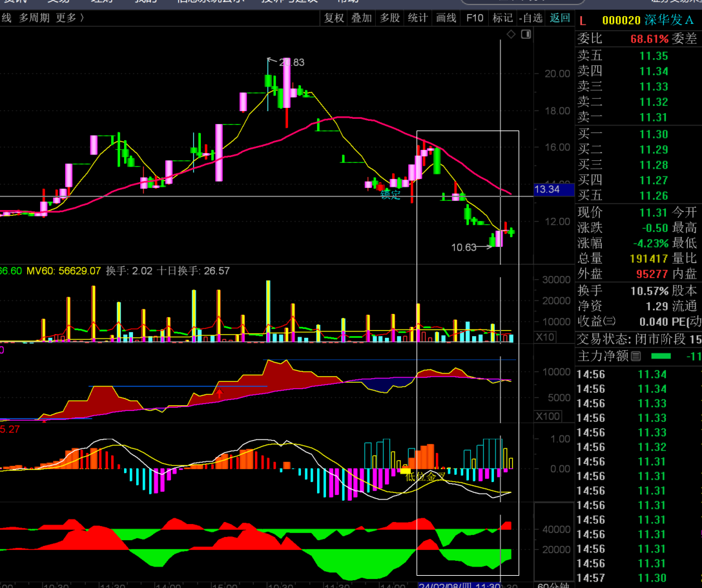702x588 pixels.
Task: Click stock name 深华发A
Action: click(x=669, y=20)
